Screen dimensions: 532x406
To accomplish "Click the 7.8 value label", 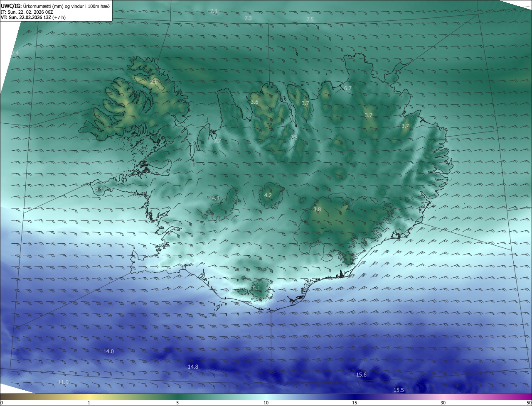I will coord(294,137).
